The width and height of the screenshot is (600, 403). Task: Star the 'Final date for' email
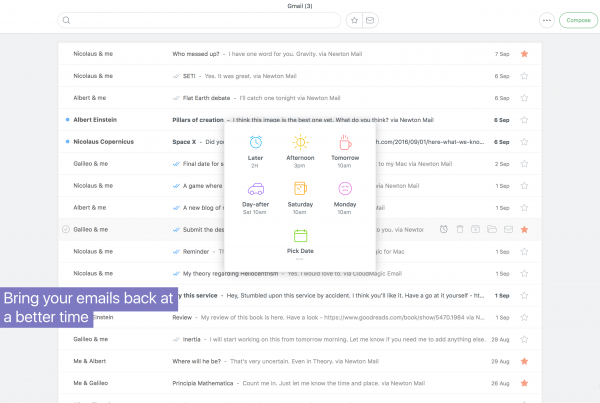[x=524, y=164]
